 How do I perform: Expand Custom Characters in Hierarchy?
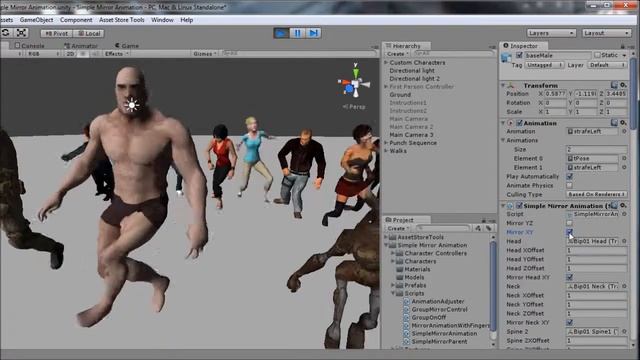tap(386, 62)
